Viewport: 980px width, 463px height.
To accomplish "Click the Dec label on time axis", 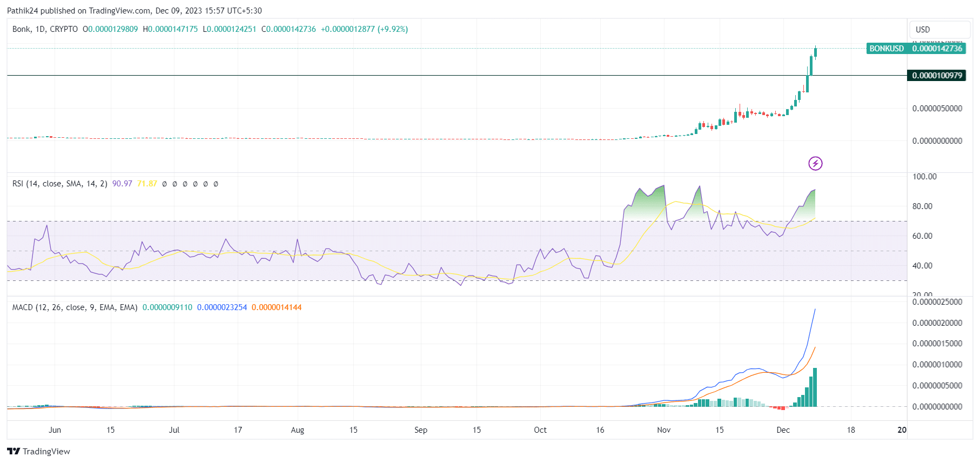I will (x=783, y=430).
